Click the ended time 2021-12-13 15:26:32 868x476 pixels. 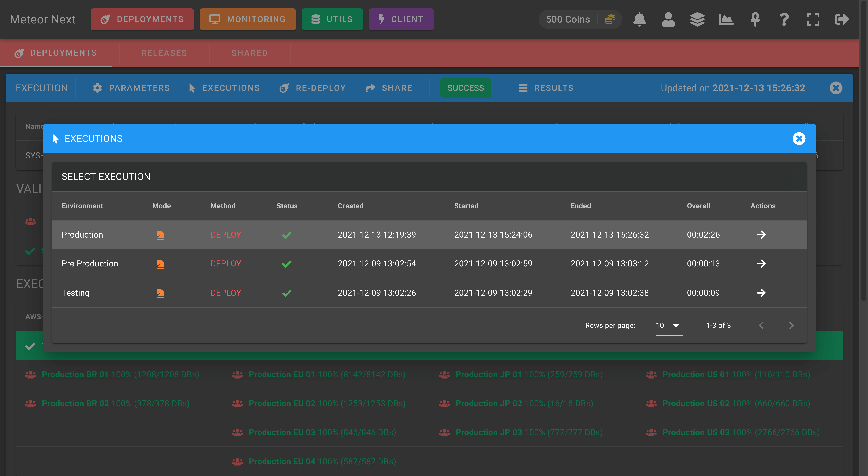(x=610, y=235)
